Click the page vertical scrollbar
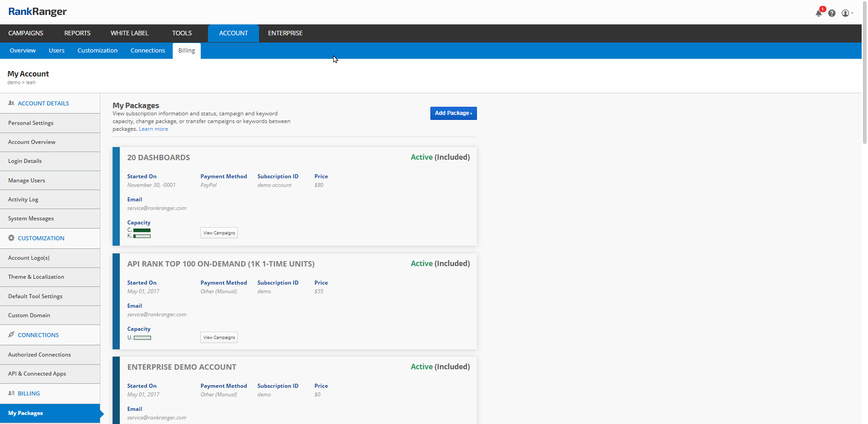 point(864,72)
